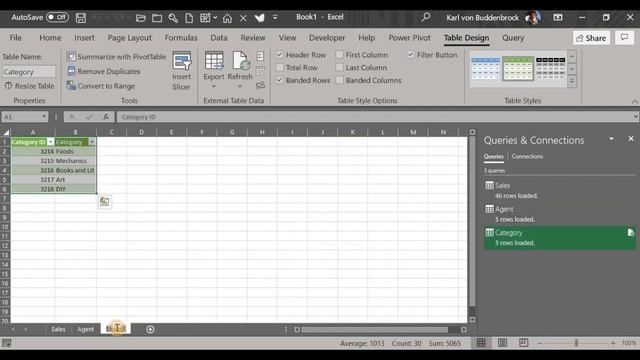Expand the Refresh dropdown arrow
Viewport: 640px width, 360px height.
point(240,86)
